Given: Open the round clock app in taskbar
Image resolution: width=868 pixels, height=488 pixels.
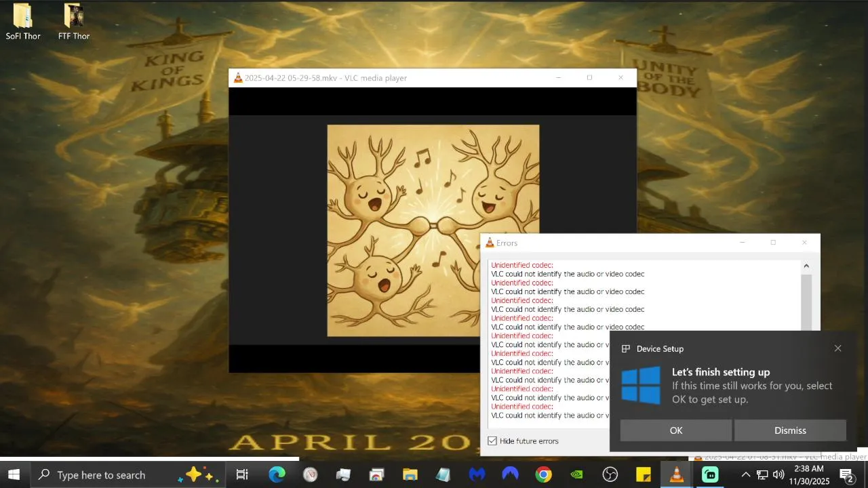Looking at the screenshot, I should pos(310,475).
